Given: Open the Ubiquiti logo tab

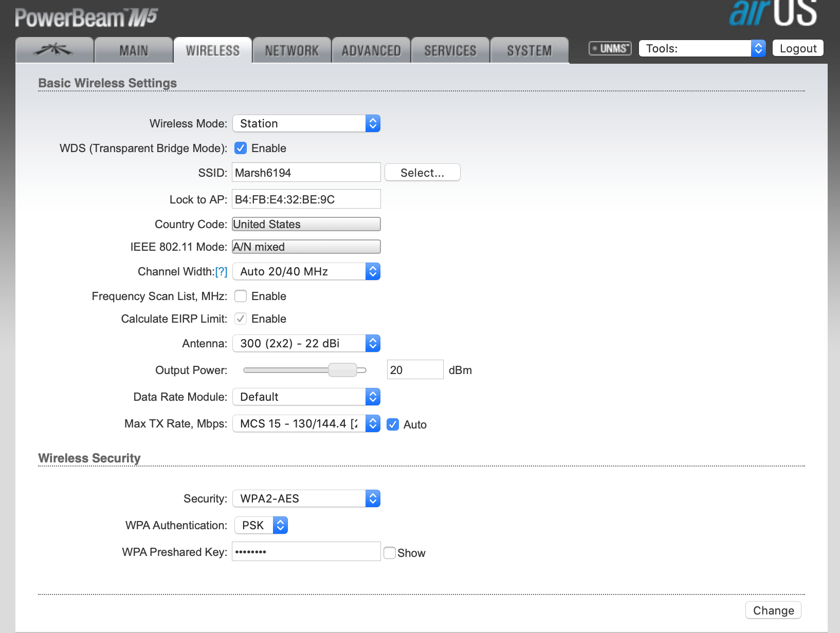Looking at the screenshot, I should pos(54,50).
